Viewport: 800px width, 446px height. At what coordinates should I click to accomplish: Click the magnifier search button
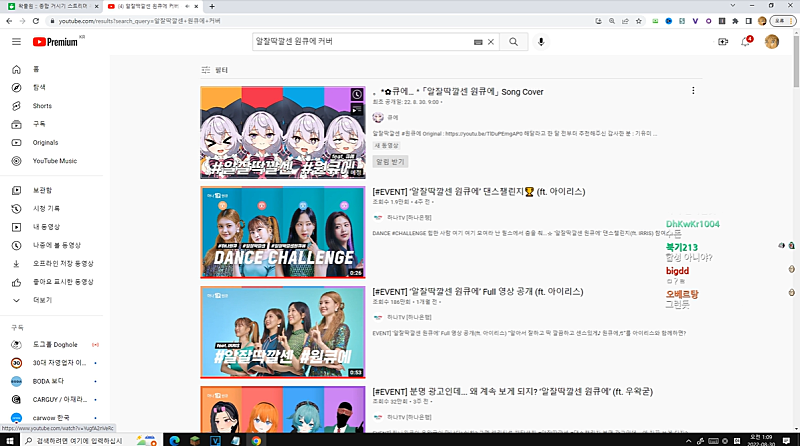(x=513, y=41)
